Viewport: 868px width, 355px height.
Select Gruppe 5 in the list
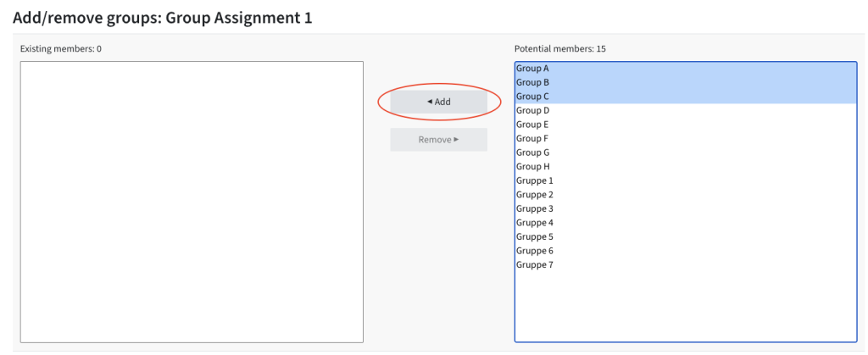click(x=685, y=236)
